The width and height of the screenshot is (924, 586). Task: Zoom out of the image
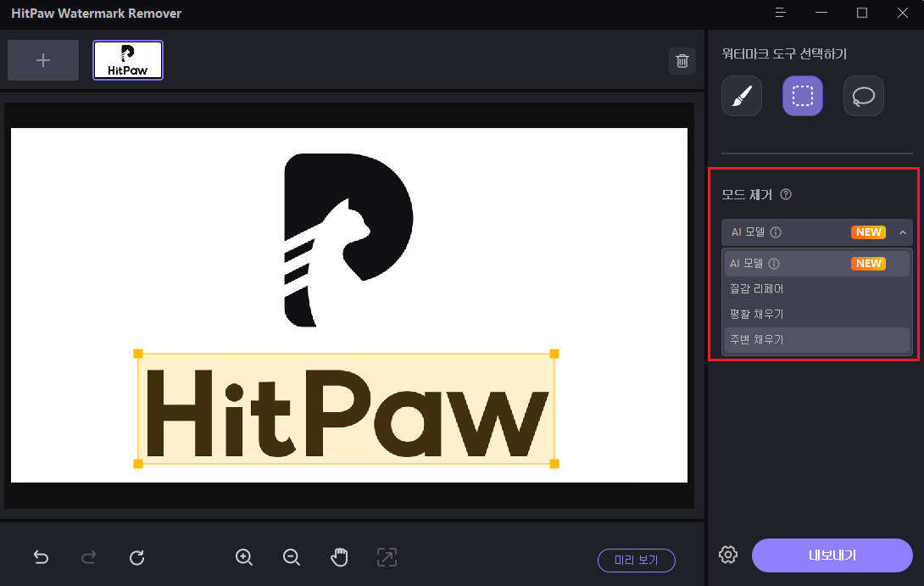tap(292, 557)
